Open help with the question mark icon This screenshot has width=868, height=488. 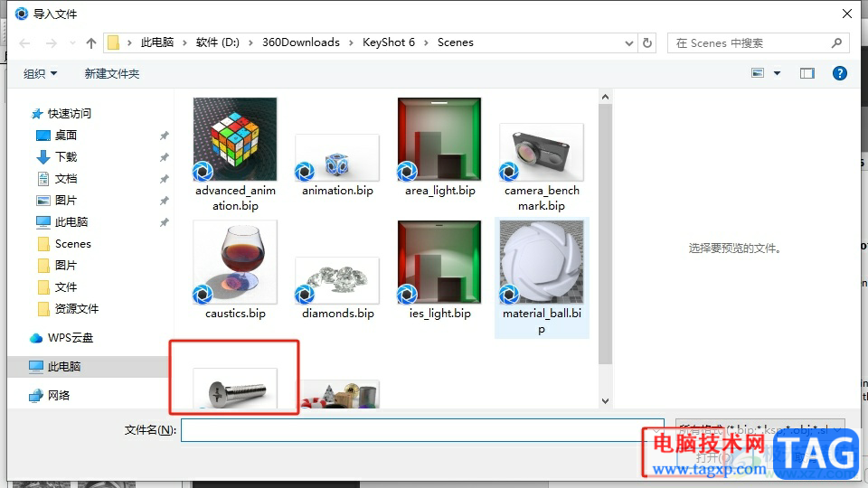(x=840, y=73)
